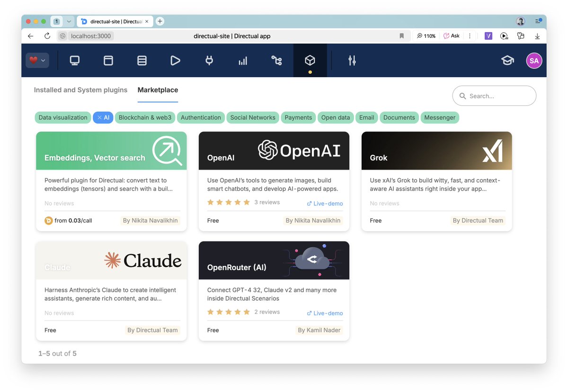Open the graduation cap academy icon
This screenshot has height=392, width=568.
(x=507, y=61)
